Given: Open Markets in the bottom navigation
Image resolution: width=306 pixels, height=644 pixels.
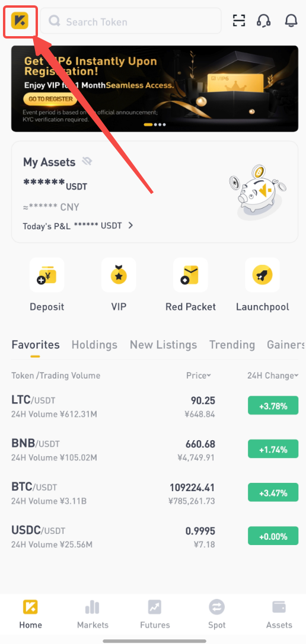Looking at the screenshot, I should point(93,615).
